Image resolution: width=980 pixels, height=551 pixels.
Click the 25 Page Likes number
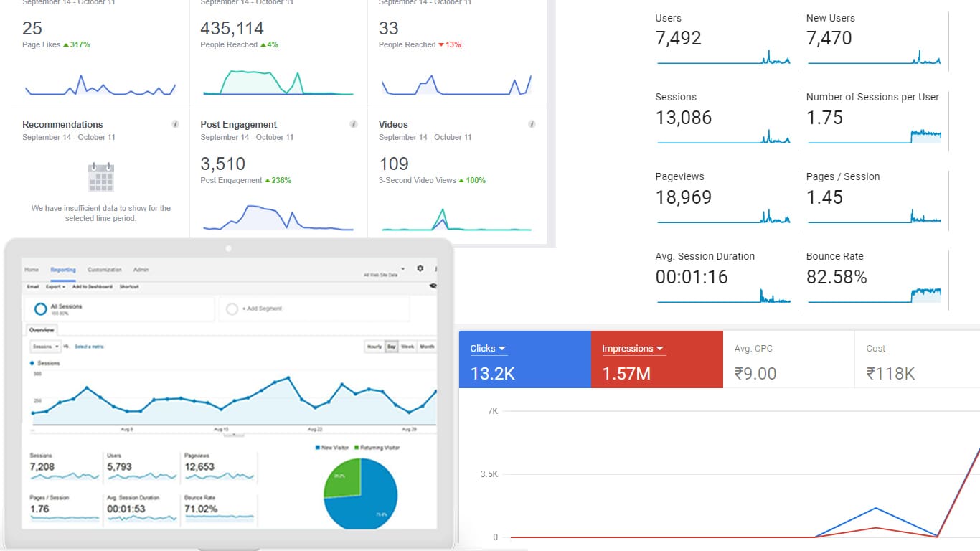click(x=32, y=28)
